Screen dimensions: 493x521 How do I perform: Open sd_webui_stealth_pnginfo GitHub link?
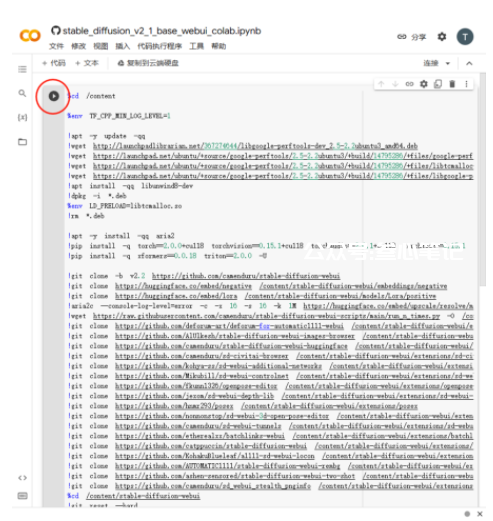coord(213,486)
